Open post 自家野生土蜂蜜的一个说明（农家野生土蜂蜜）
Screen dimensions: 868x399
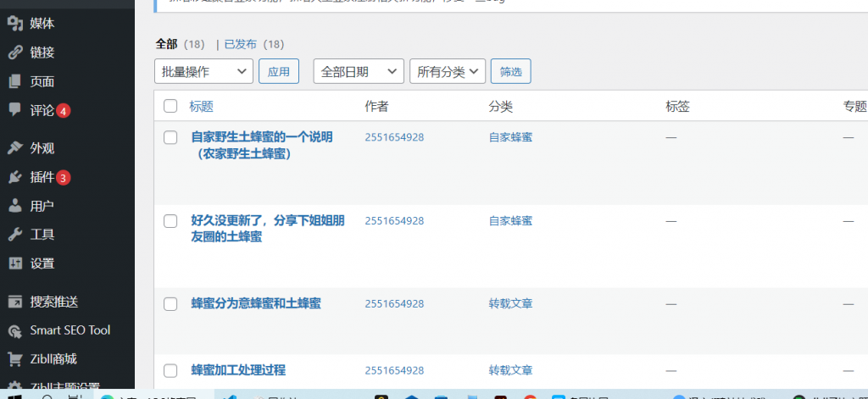pyautogui.click(x=262, y=145)
